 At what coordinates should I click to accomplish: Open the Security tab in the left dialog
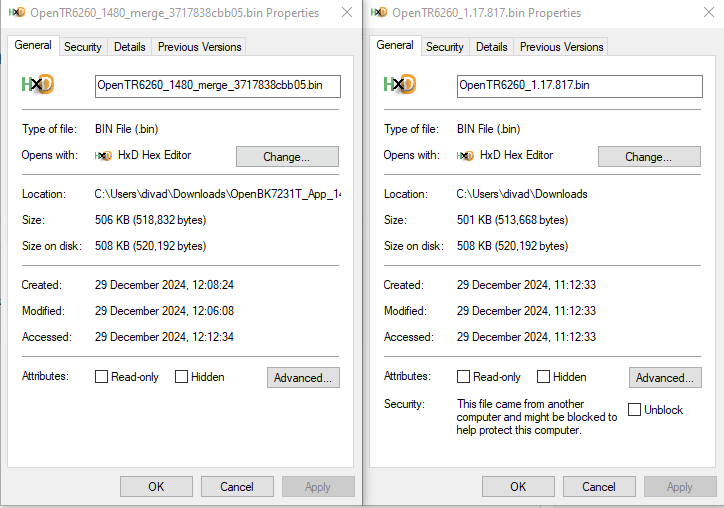(x=83, y=47)
